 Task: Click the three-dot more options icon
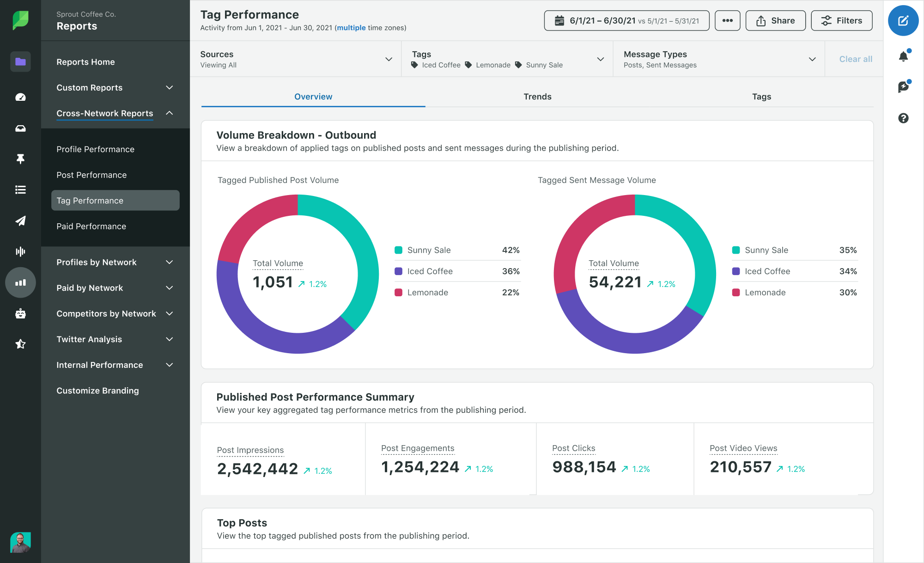click(727, 20)
